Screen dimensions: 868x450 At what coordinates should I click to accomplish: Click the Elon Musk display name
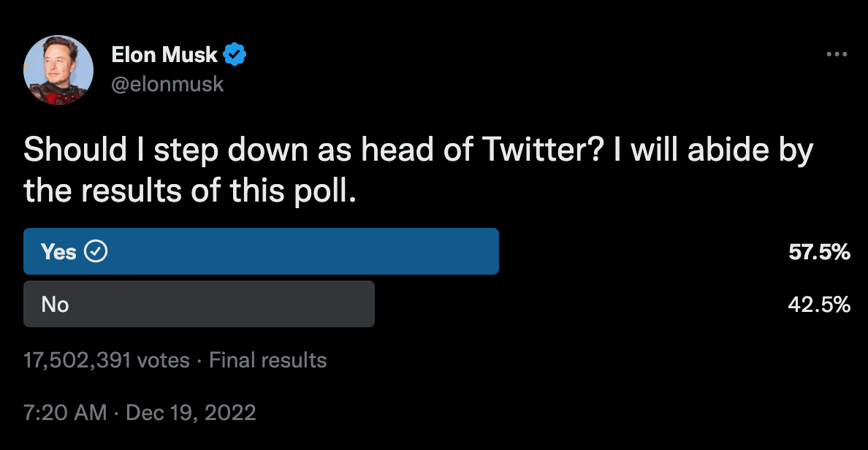(164, 54)
